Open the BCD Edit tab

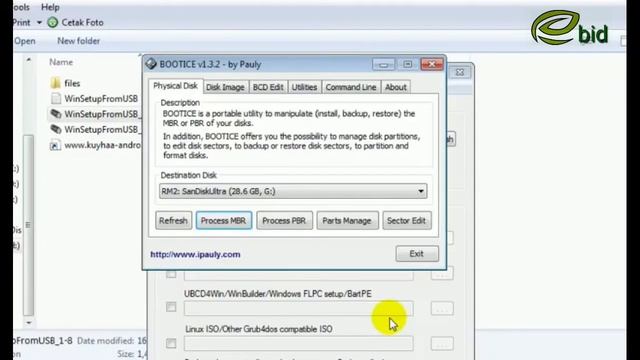click(x=268, y=87)
